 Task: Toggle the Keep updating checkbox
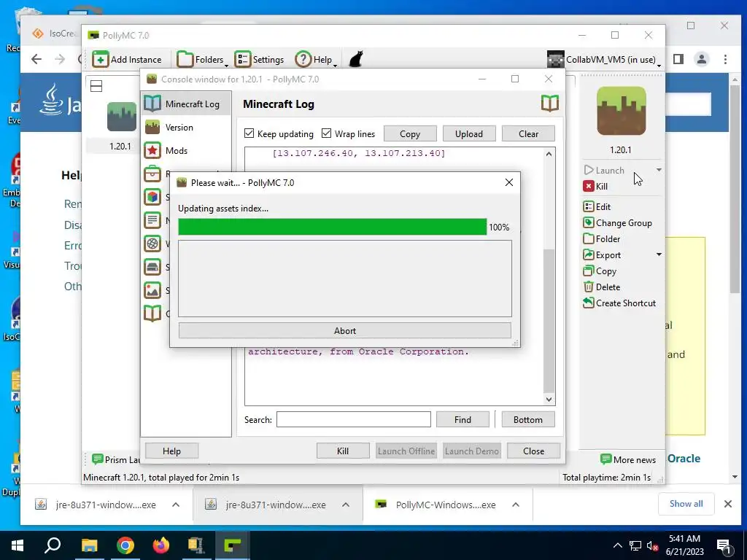coord(249,134)
